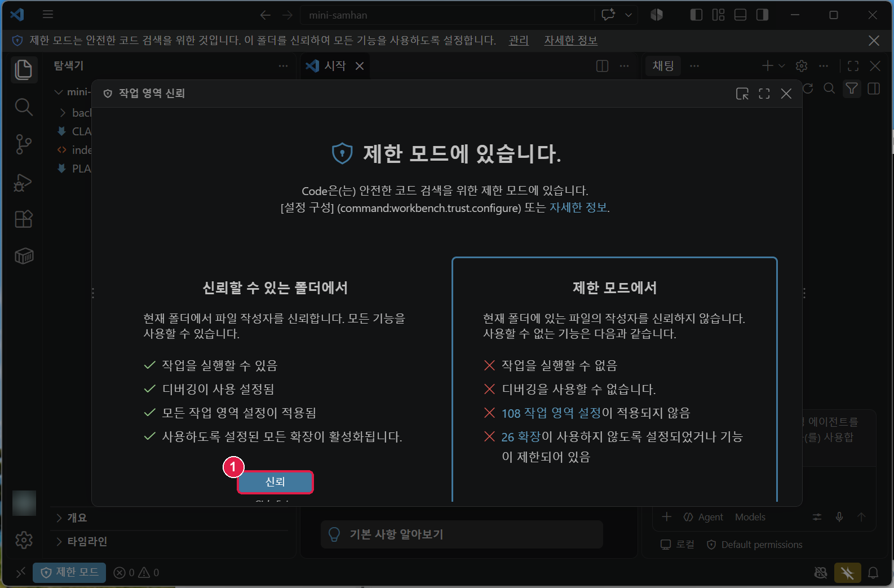Open chat settings gear icon

click(x=802, y=66)
